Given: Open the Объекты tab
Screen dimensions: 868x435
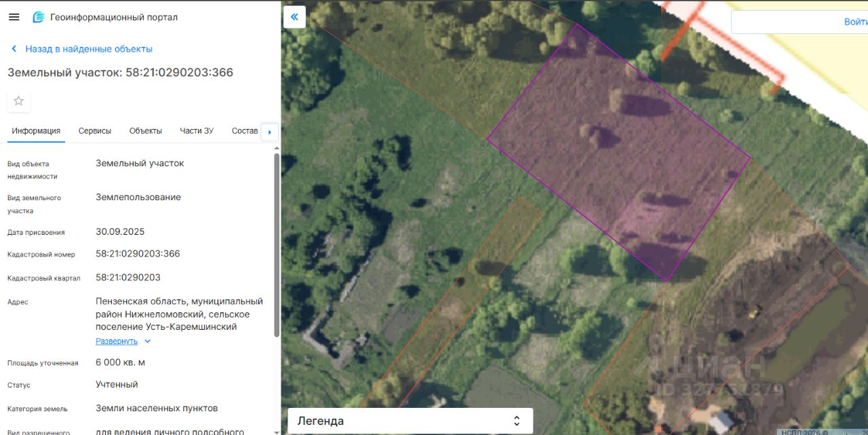Looking at the screenshot, I should coord(146,131).
